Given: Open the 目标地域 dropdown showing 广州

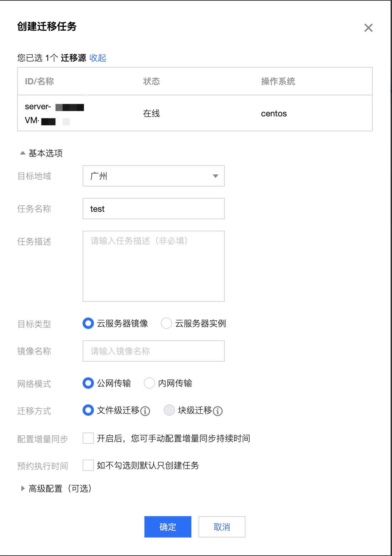Looking at the screenshot, I should (x=154, y=176).
